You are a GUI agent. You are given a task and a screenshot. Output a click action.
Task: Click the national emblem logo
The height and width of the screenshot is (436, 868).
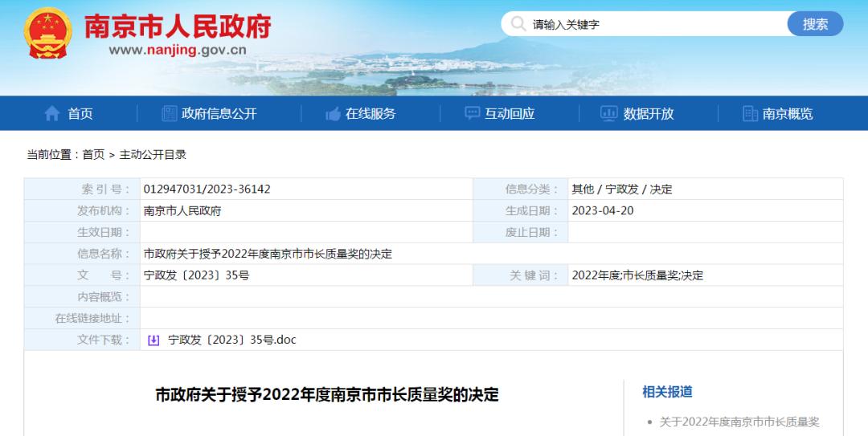click(47, 33)
